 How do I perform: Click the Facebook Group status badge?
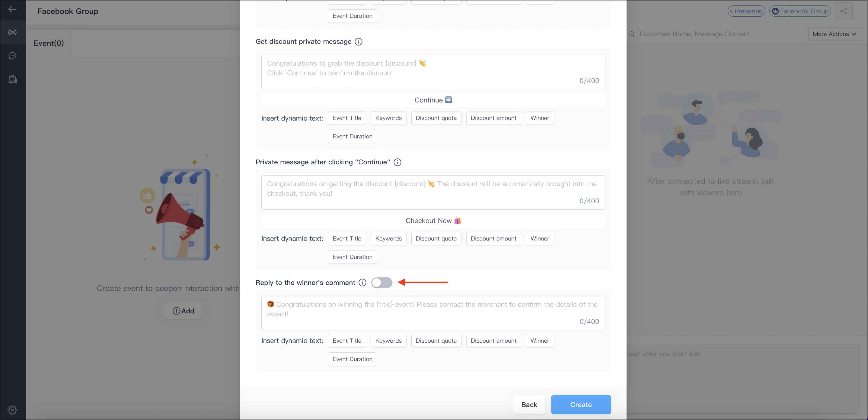[800, 11]
